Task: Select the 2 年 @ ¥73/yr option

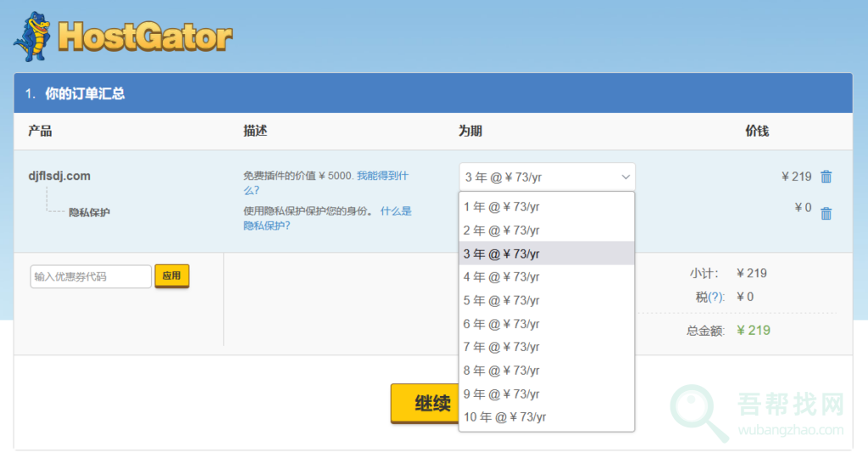Action: [x=547, y=230]
